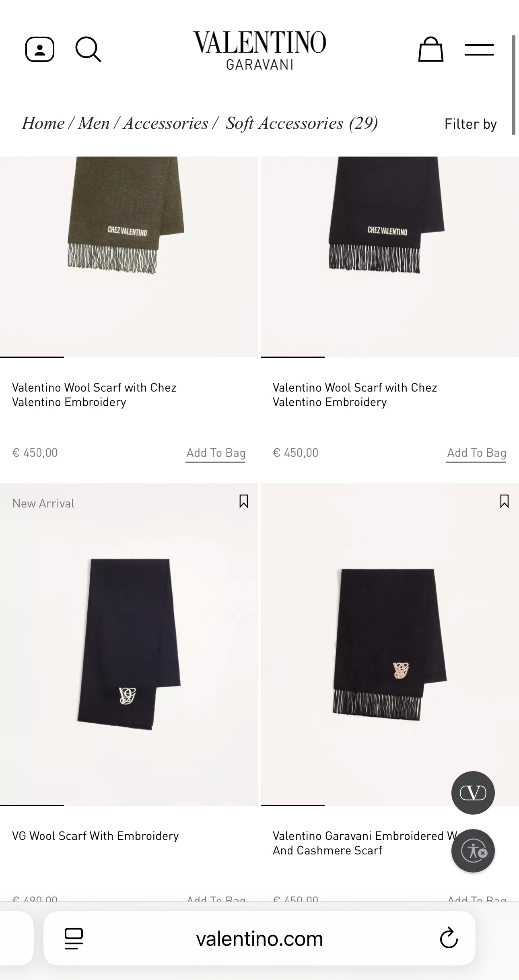
Task: Open Accessories breadcrumb link
Action: point(165,123)
